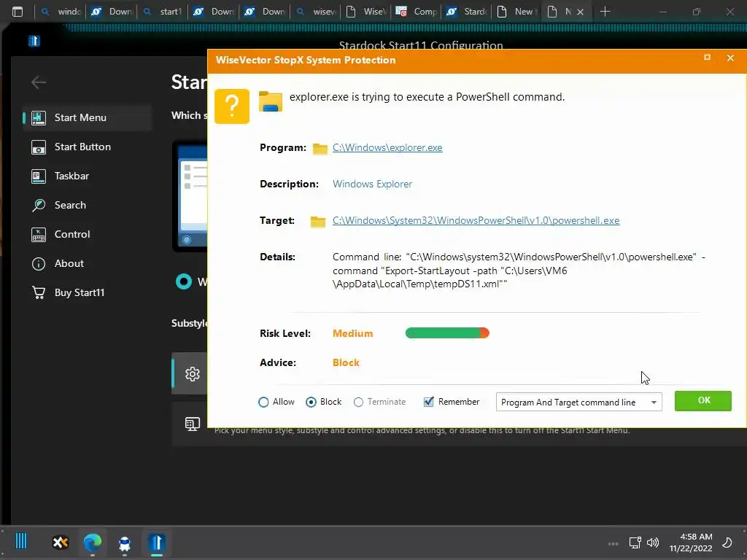Open About section in Start11 sidebar

pyautogui.click(x=88, y=263)
